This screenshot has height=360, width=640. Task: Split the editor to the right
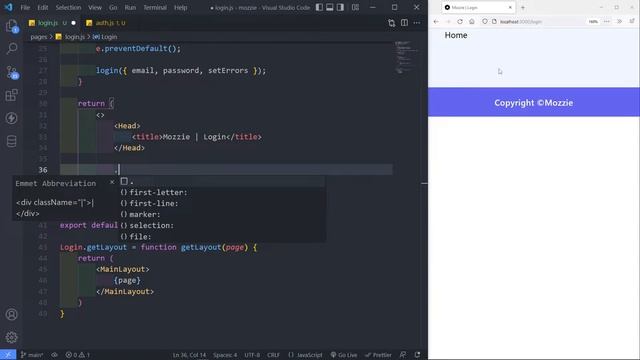click(x=404, y=23)
